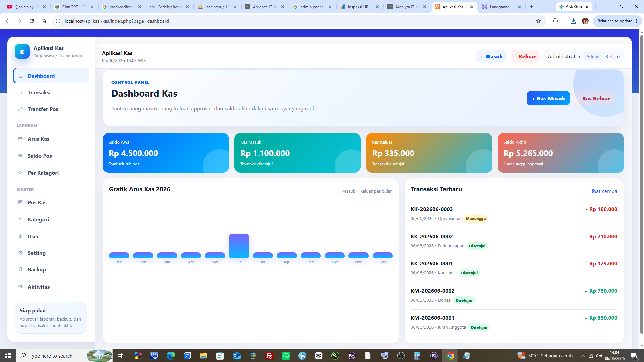Open WhatsApp from the taskbar

286,356
